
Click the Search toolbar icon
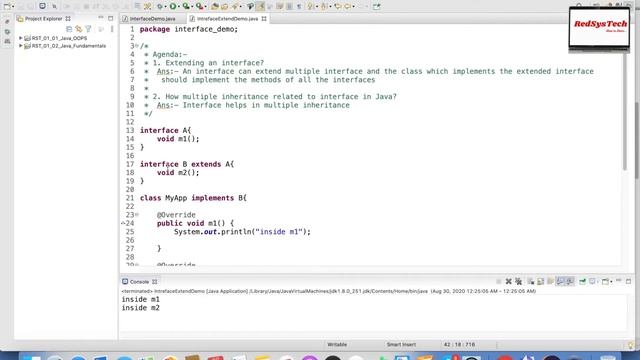pyautogui.click(x=235, y=6)
